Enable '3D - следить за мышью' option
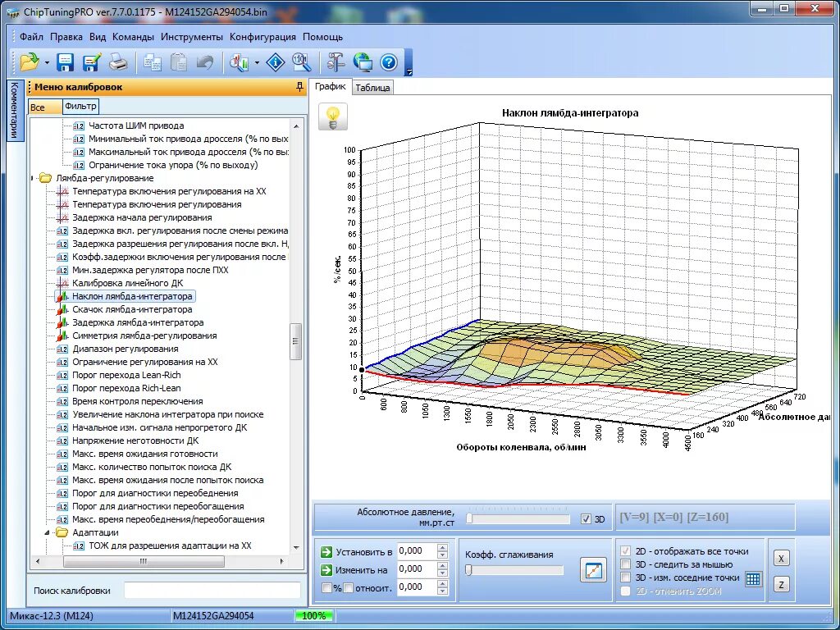 coord(624,564)
